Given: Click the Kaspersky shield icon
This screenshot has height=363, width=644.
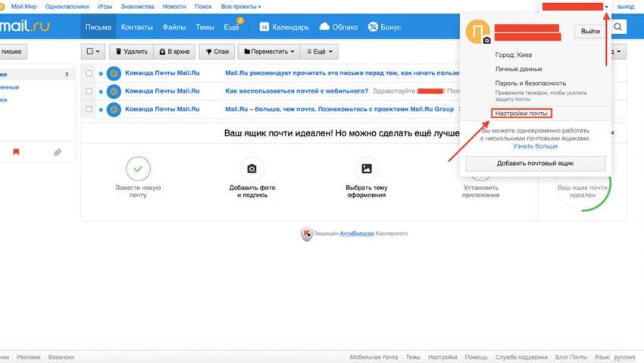Looking at the screenshot, I should tap(306, 233).
